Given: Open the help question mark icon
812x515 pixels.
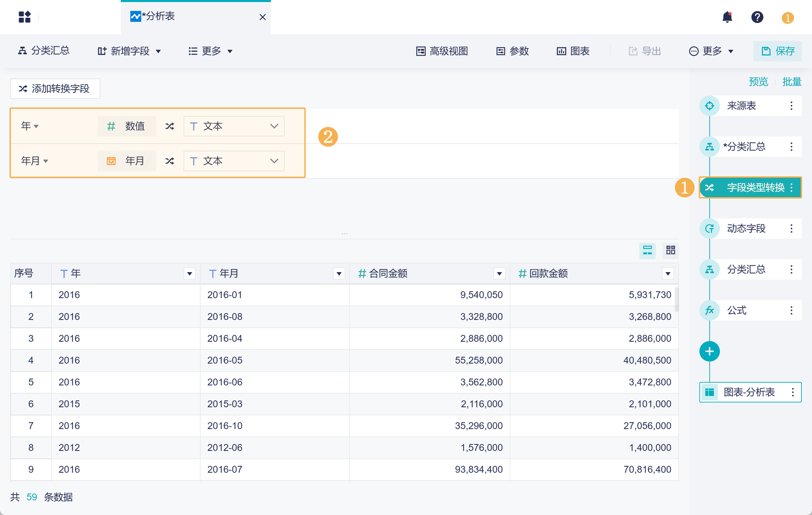Looking at the screenshot, I should coord(757,17).
